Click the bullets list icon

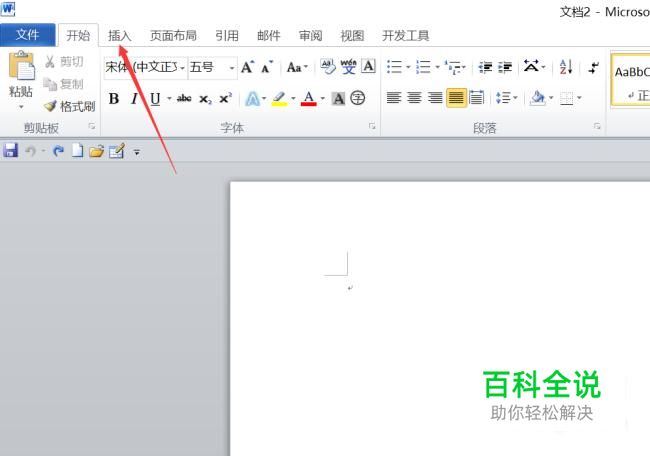coord(394,66)
